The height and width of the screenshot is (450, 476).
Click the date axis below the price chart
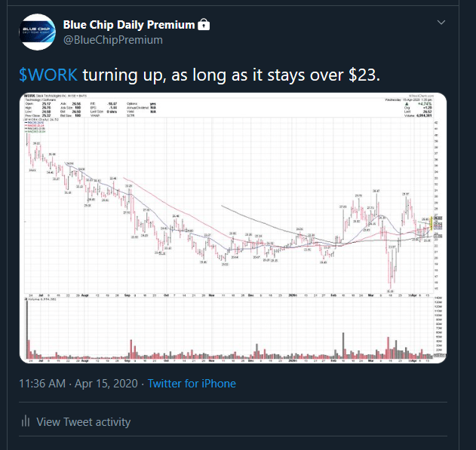229,295
